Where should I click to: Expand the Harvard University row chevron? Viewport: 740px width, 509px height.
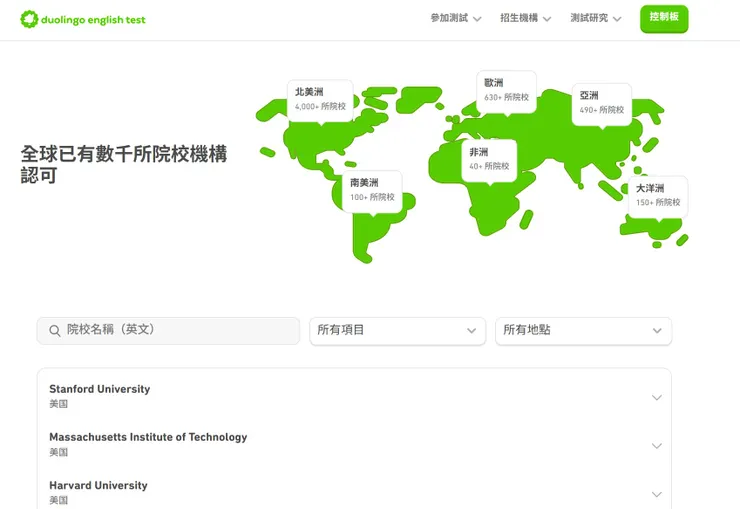point(656,494)
